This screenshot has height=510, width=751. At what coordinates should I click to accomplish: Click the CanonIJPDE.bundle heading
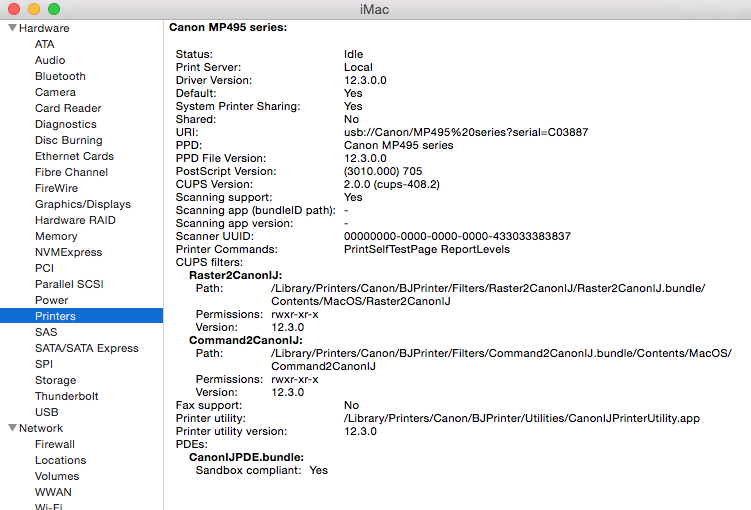click(246, 457)
